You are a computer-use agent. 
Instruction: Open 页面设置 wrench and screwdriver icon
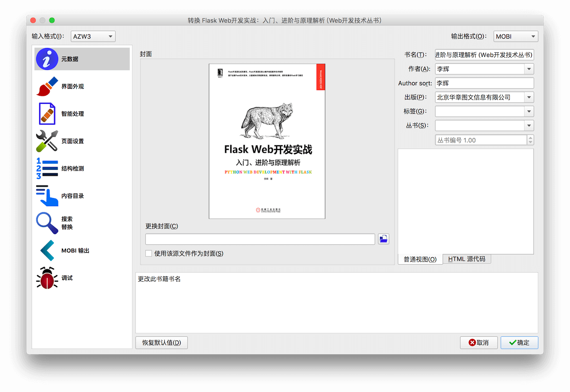(x=47, y=141)
